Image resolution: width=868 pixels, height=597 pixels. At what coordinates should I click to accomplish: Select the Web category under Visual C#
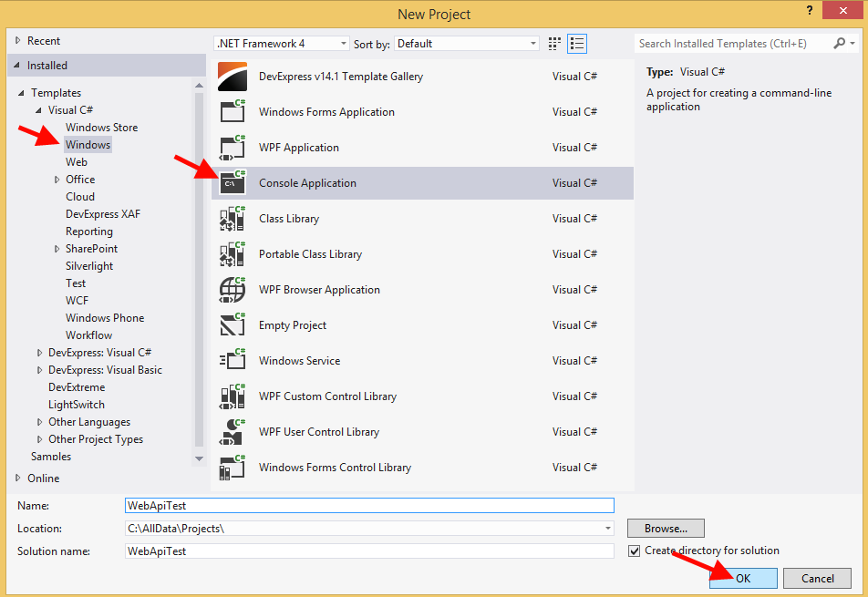tap(77, 162)
